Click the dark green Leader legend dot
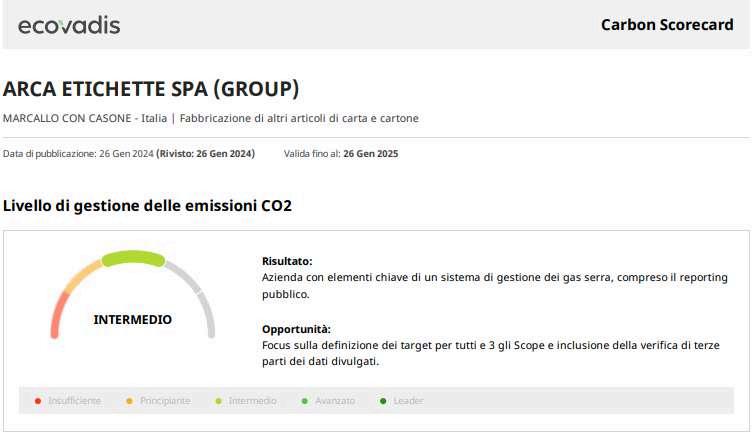This screenshot has height=438, width=754. tap(383, 401)
